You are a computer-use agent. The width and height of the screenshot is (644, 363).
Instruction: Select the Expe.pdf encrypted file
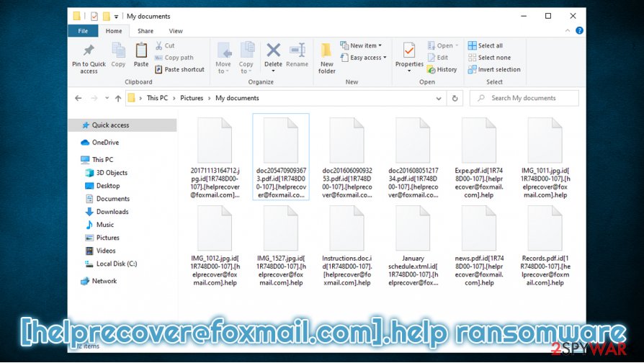click(x=479, y=158)
